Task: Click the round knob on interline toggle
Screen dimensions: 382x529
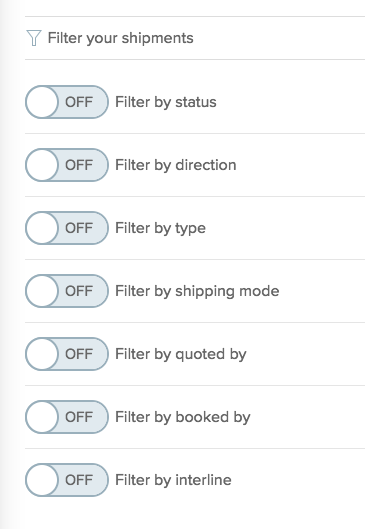Action: tap(42, 480)
